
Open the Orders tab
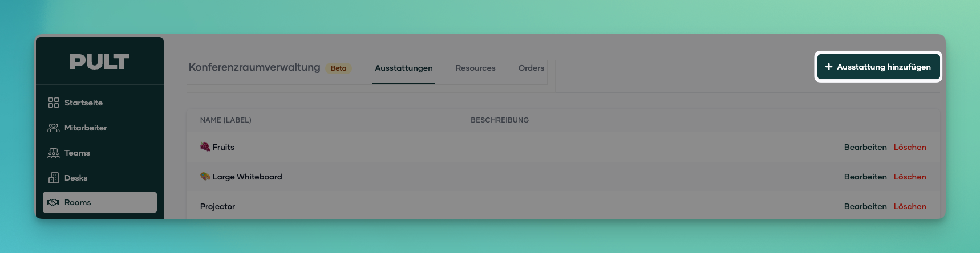[x=531, y=68]
